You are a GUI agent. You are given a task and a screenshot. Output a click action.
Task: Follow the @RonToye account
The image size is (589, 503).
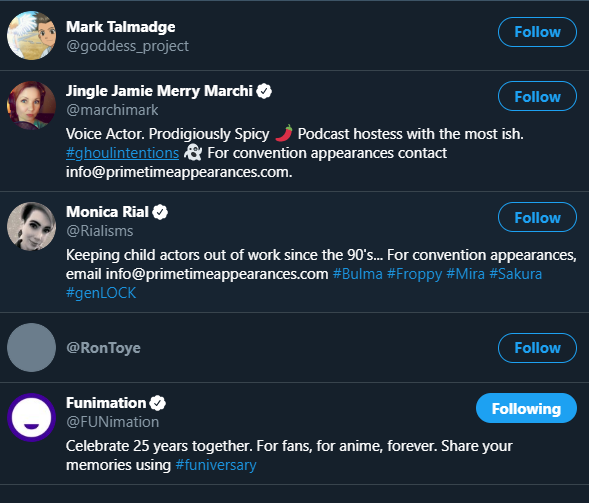(x=537, y=348)
